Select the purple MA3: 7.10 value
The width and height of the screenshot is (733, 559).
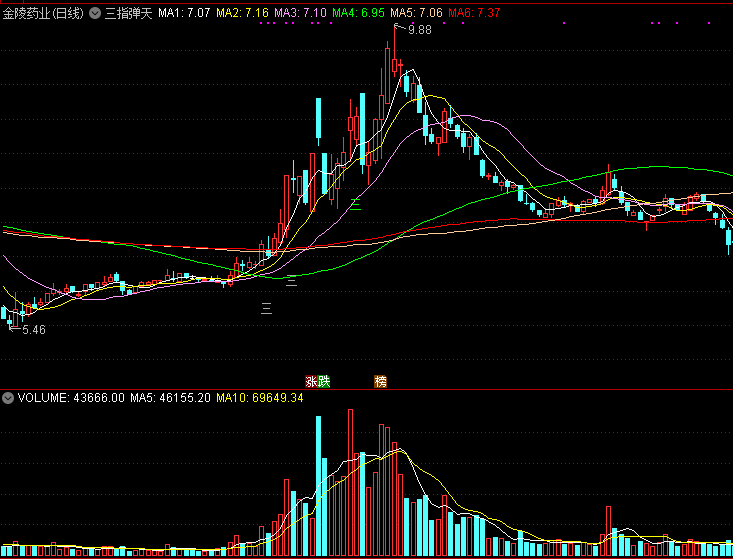click(x=300, y=13)
